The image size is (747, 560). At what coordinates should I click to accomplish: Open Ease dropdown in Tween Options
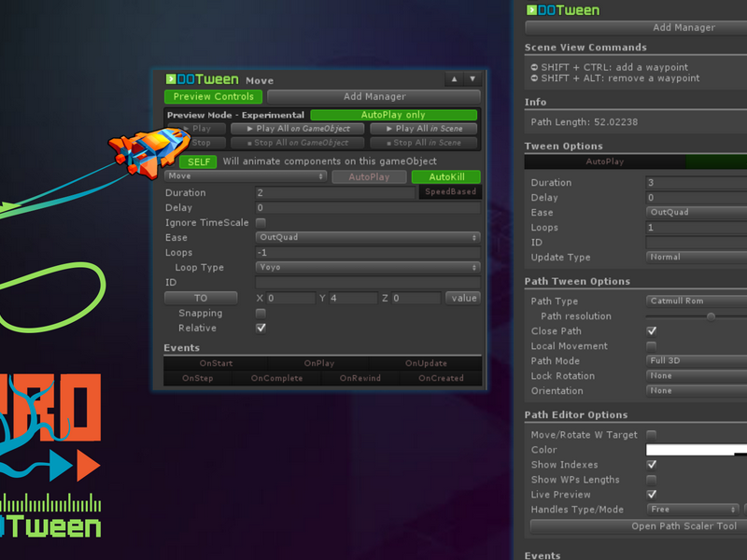coord(696,213)
